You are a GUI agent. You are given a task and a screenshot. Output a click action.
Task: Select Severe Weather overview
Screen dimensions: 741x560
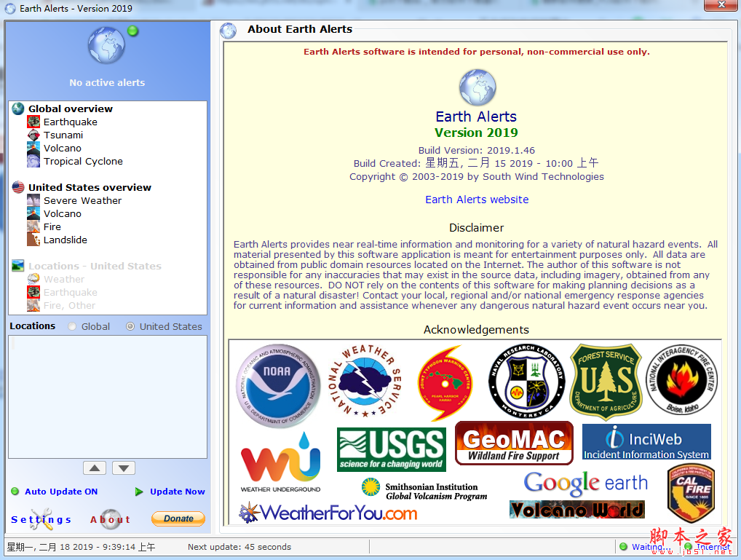pyautogui.click(x=83, y=200)
